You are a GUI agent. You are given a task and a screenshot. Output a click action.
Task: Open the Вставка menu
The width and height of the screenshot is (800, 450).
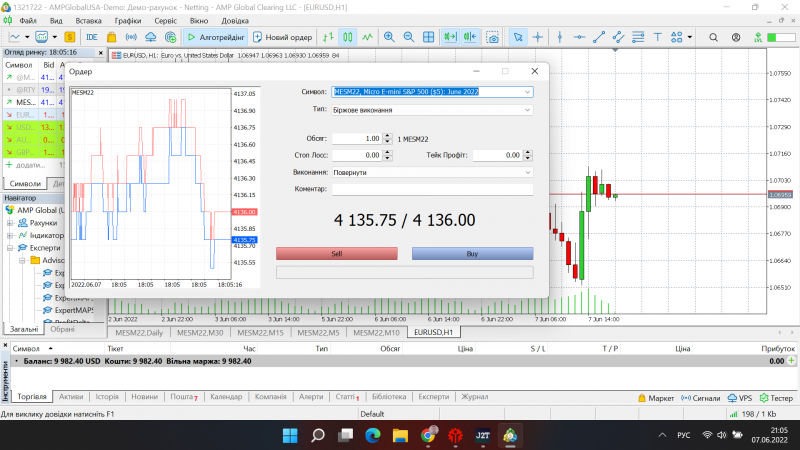click(x=88, y=20)
